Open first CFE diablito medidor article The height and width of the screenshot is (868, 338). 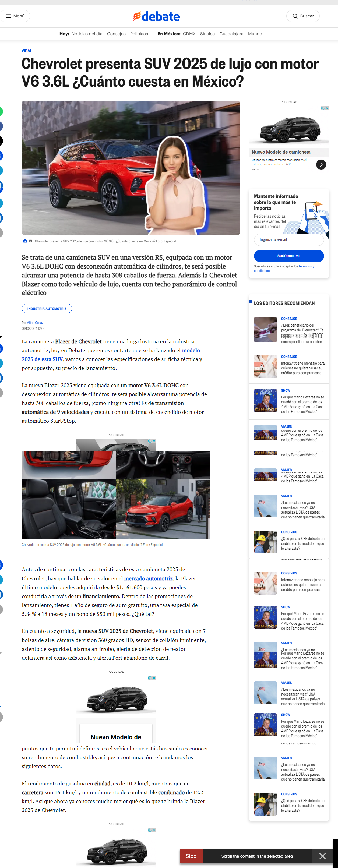[303, 544]
